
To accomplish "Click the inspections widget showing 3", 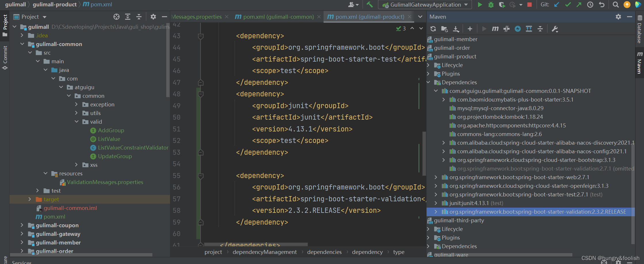I will click(x=401, y=28).
